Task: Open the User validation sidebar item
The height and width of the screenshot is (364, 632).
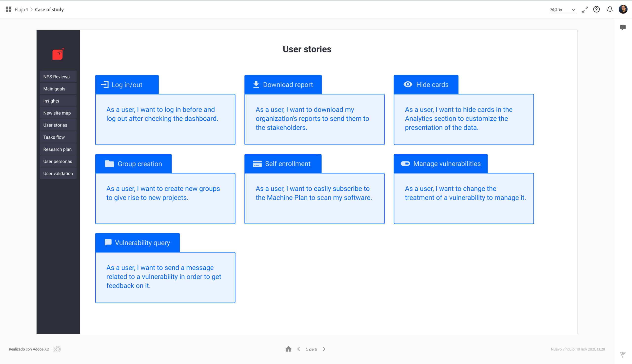Action: tap(58, 174)
